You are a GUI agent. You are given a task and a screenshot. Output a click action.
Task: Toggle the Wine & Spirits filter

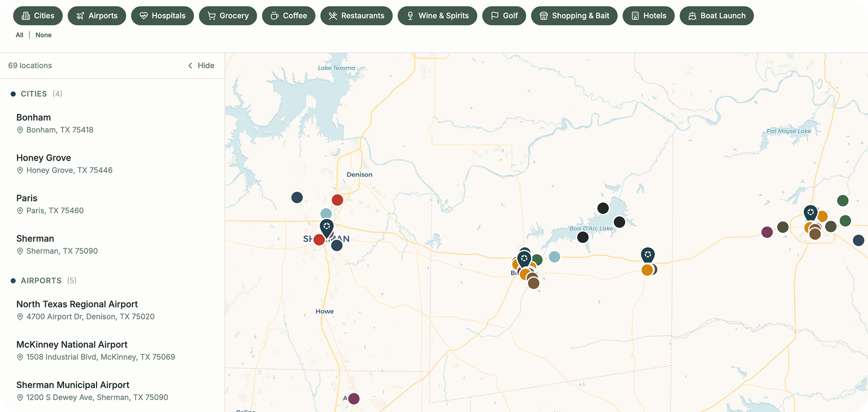(437, 16)
